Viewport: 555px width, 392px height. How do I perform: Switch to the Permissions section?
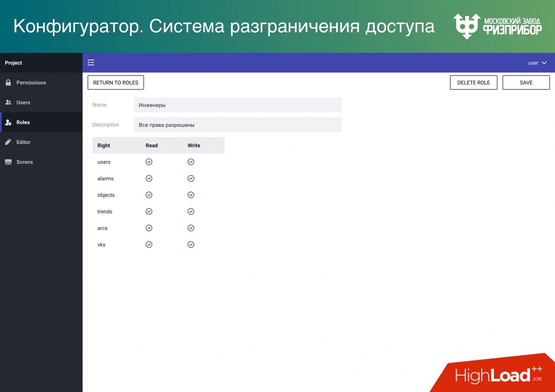pos(31,83)
